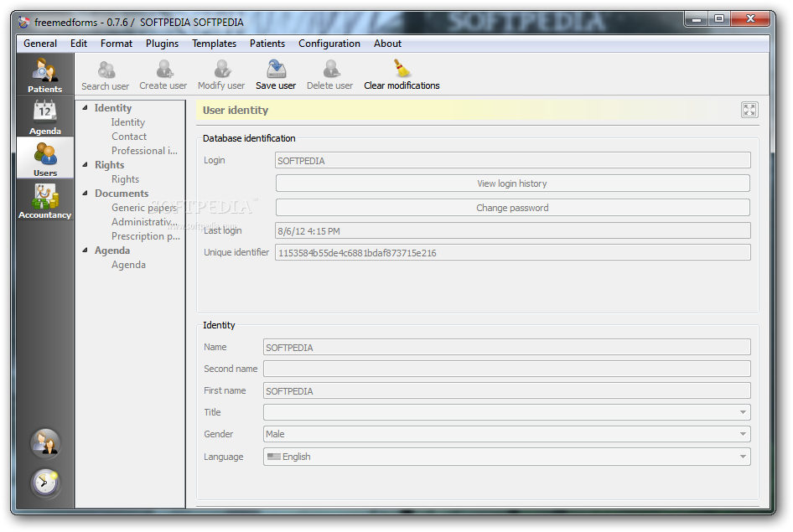The width and height of the screenshot is (793, 532).
Task: Select the Identity group heading in tree
Action: [113, 107]
